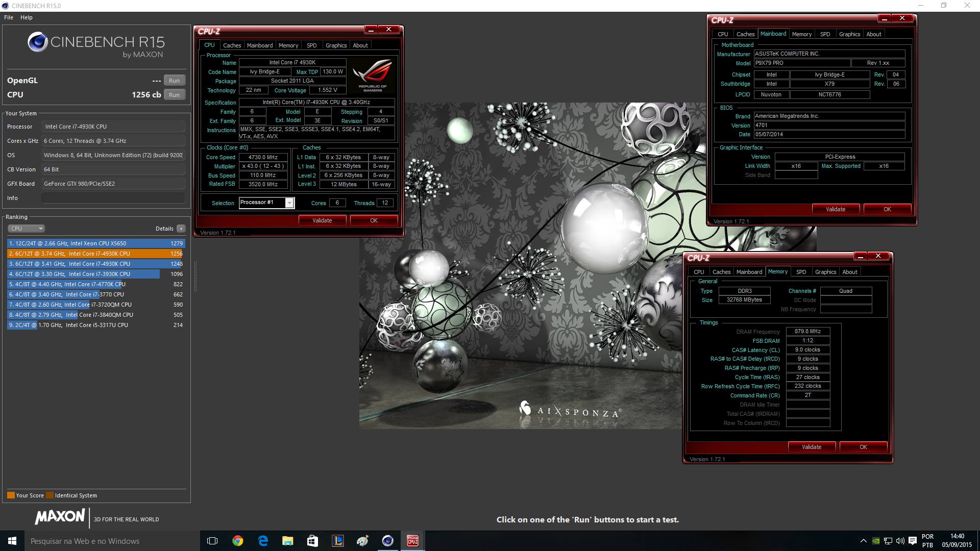
Task: Switch to Caches tab in CPU-Z CPU window
Action: [232, 45]
